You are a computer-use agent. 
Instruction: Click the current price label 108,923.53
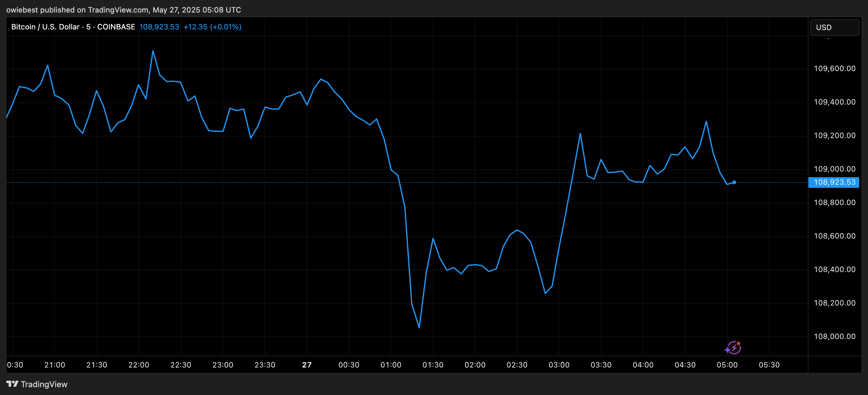click(x=834, y=182)
